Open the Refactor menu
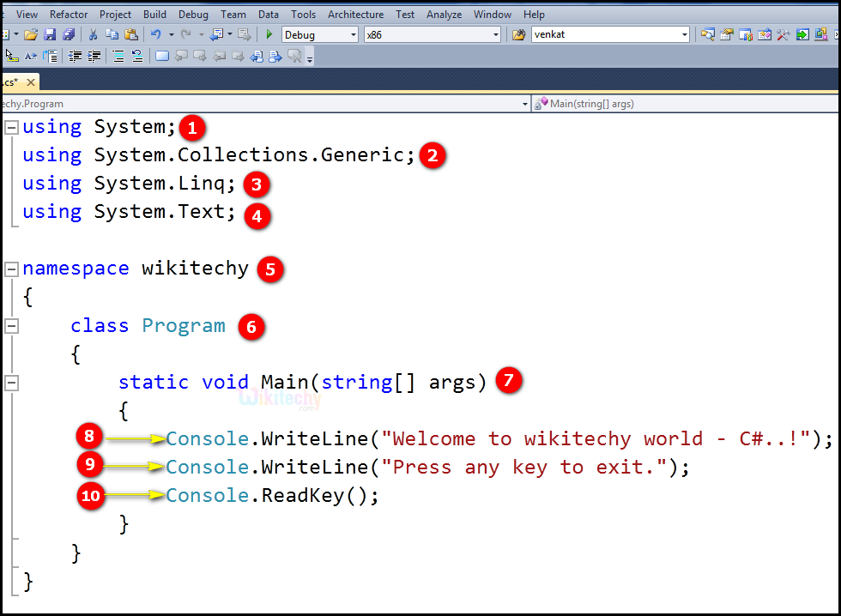The height and width of the screenshot is (616, 841). point(68,14)
